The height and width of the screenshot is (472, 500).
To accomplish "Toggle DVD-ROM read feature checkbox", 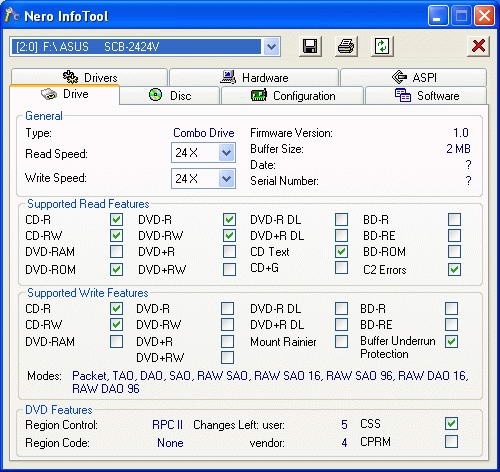I will (116, 269).
